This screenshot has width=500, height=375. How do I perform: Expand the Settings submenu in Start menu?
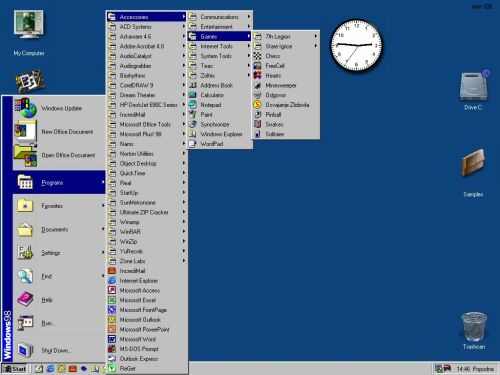click(x=59, y=253)
